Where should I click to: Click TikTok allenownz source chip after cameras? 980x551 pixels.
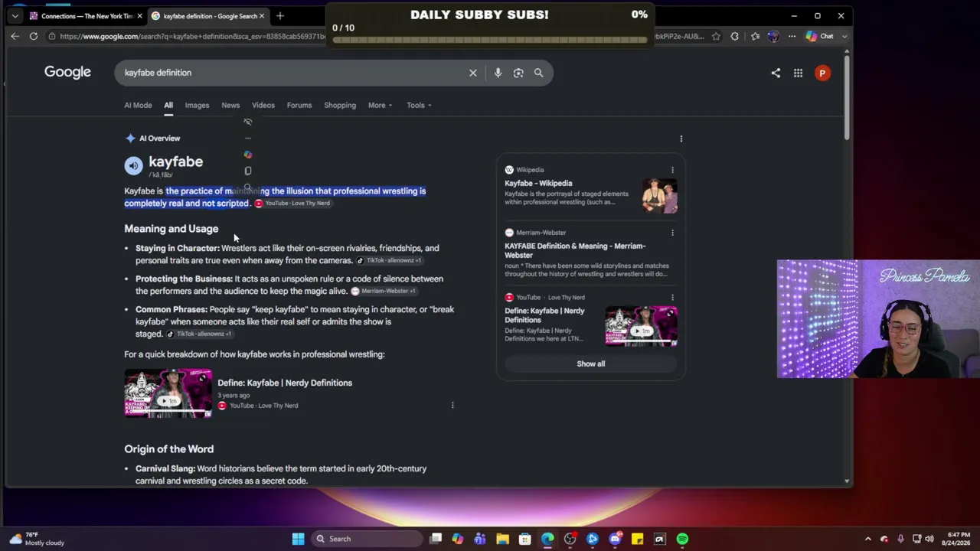coord(390,261)
